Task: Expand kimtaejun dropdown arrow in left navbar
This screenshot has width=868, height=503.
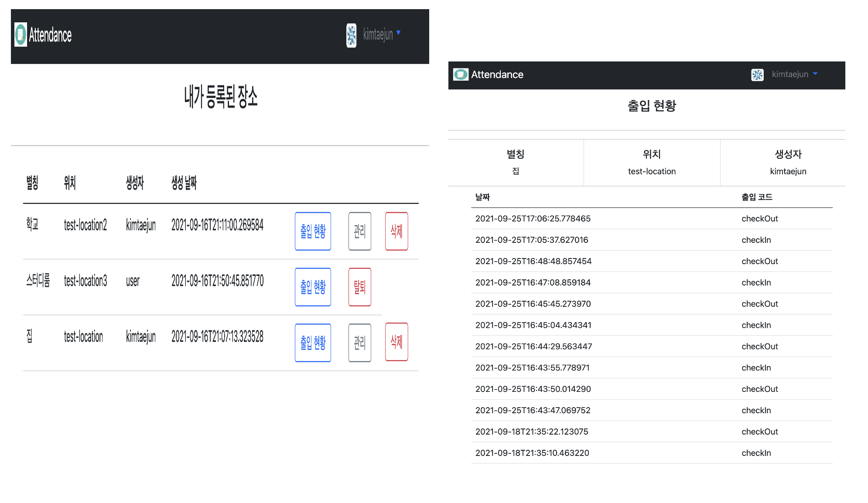Action: [x=398, y=33]
